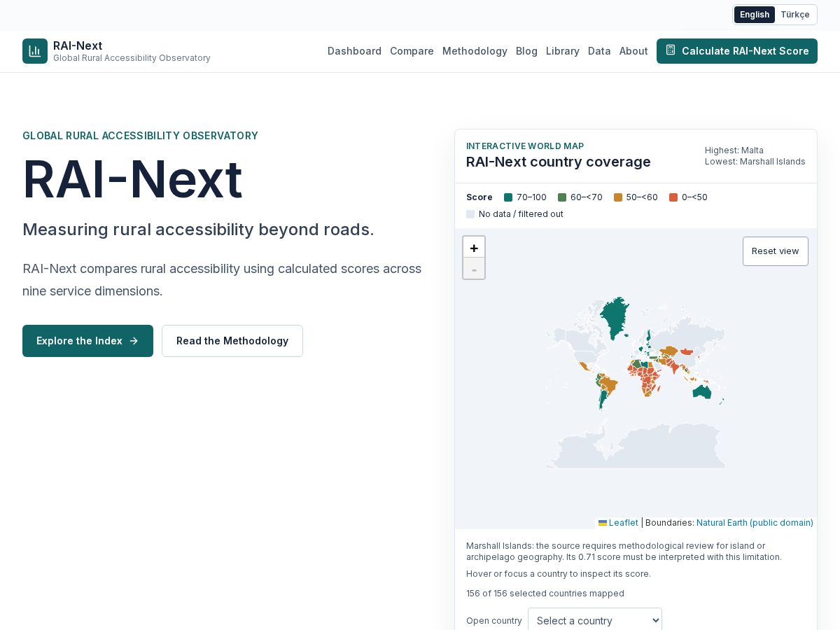840x630 pixels.
Task: Open Natural Earth (public domain) link
Action: click(755, 523)
